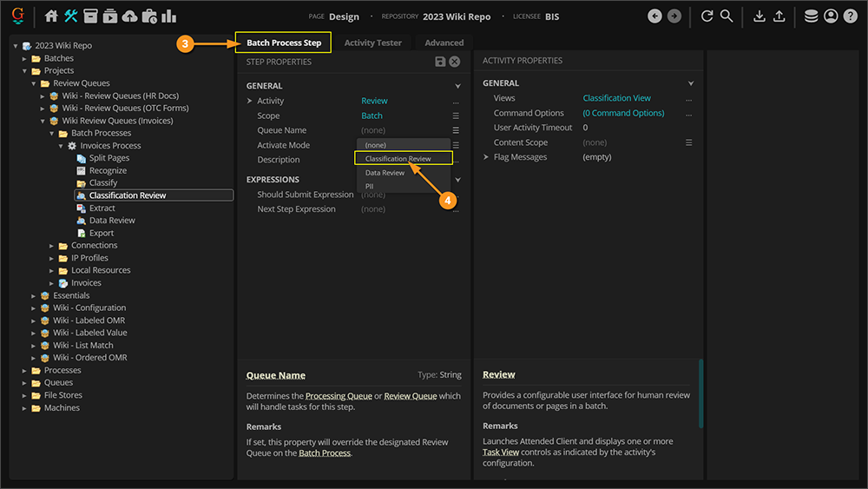The height and width of the screenshot is (489, 868).
Task: Save step properties with the floppy disk icon
Action: point(441,62)
